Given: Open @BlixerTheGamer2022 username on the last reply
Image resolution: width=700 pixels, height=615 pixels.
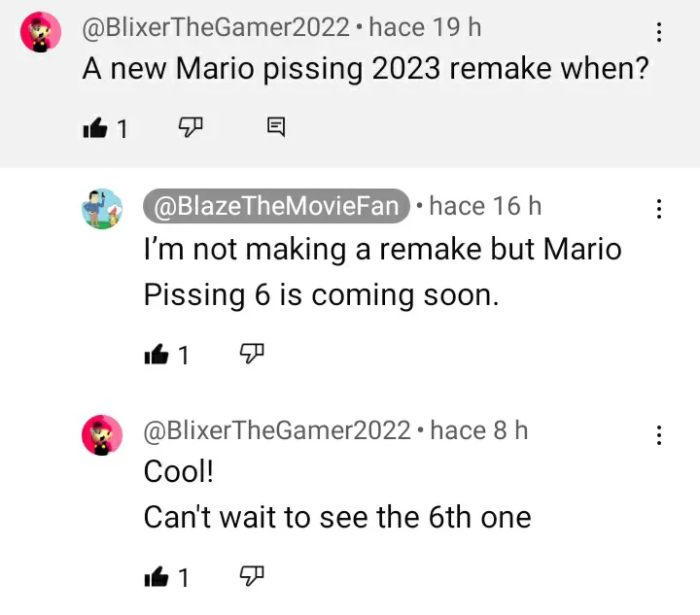Looking at the screenshot, I should point(277,430).
